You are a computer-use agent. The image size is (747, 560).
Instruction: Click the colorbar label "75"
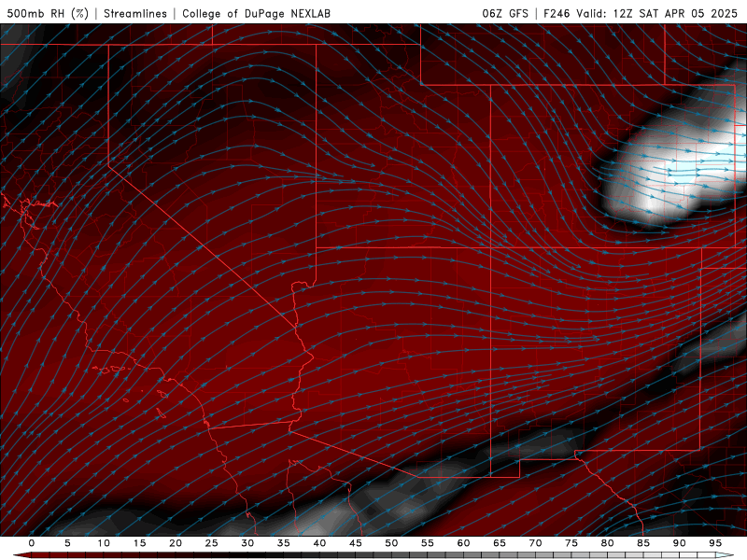571,543
